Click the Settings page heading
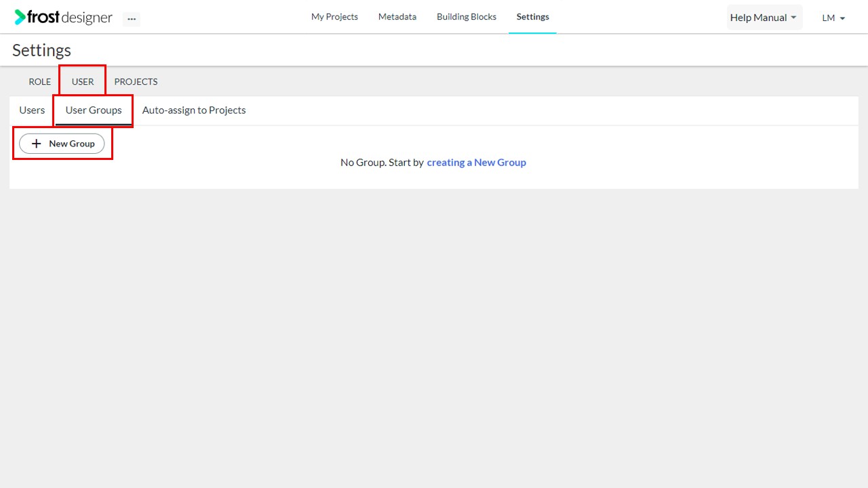The height and width of the screenshot is (488, 868). point(42,50)
